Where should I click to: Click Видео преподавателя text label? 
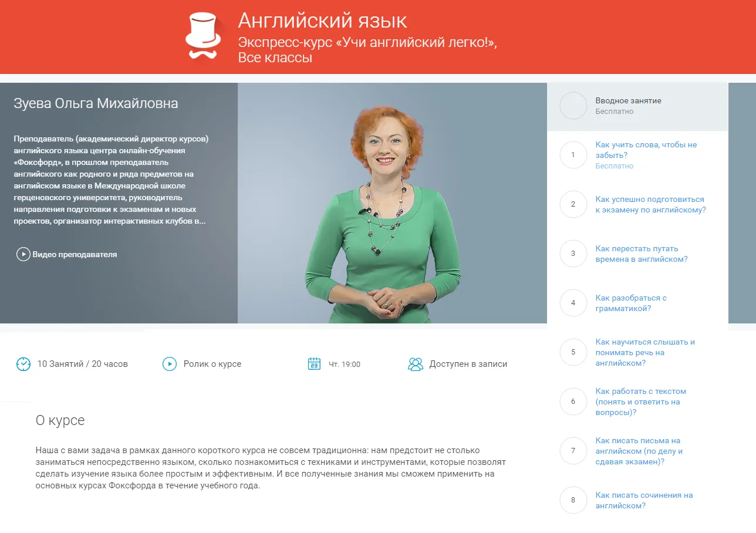coord(75,254)
